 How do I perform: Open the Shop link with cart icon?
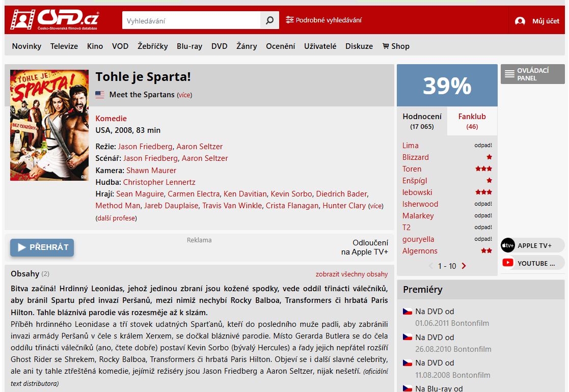click(x=396, y=46)
